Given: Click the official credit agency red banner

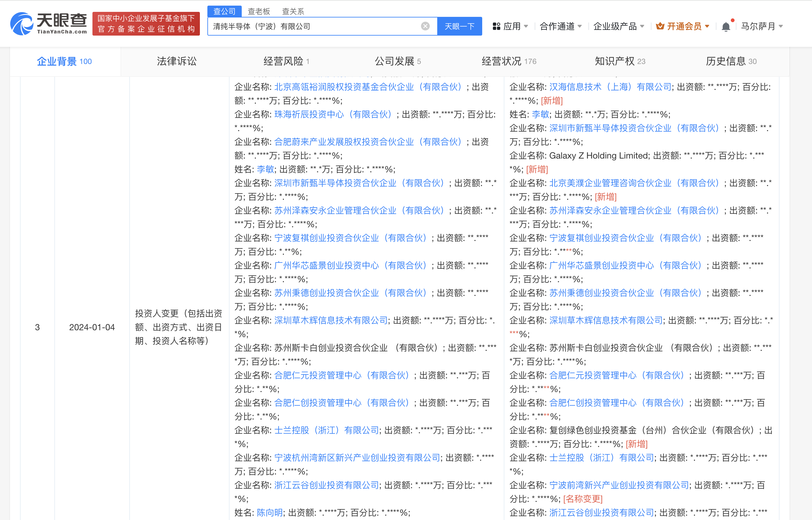Looking at the screenshot, I should pos(146,24).
